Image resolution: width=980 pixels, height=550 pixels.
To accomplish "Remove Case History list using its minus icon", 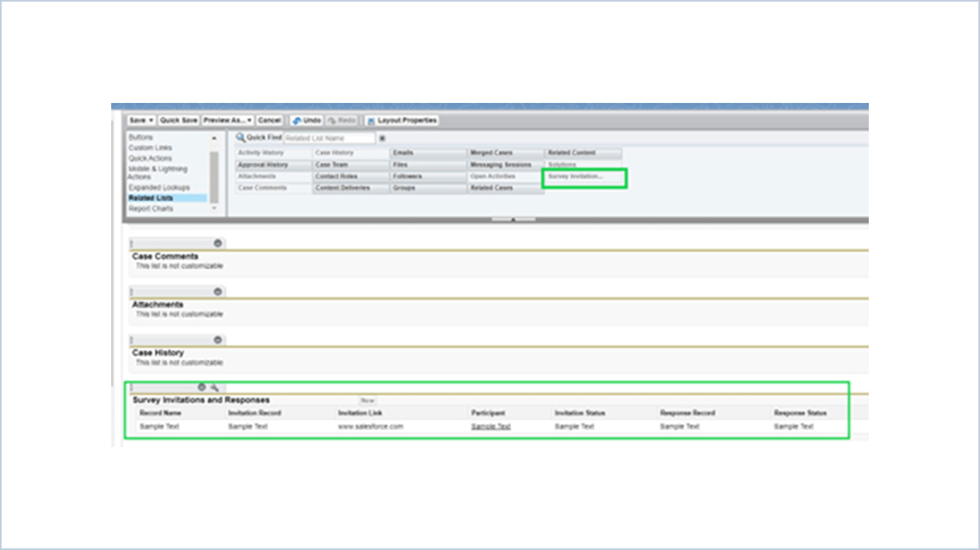I will click(x=217, y=339).
